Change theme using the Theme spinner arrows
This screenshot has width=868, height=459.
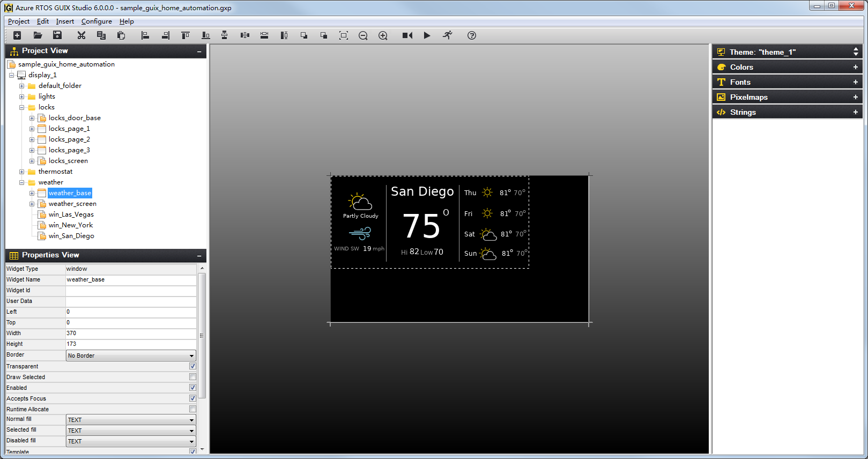click(856, 52)
